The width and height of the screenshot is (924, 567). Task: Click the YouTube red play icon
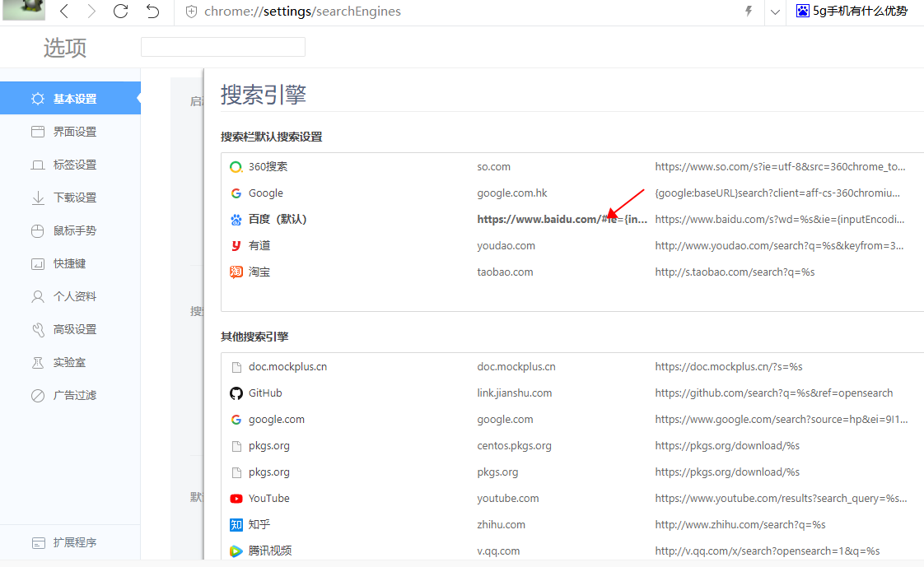[236, 499]
